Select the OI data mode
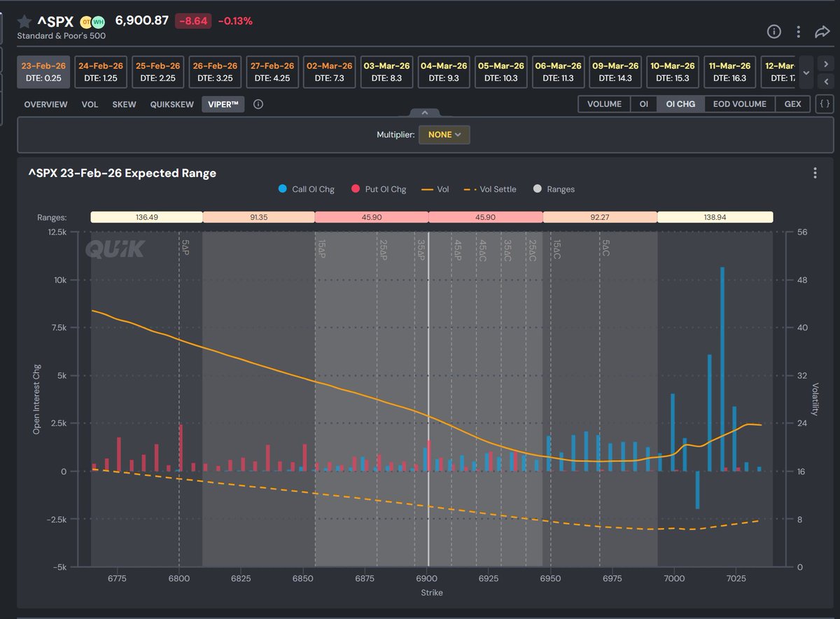This screenshot has height=619, width=840. pos(643,104)
